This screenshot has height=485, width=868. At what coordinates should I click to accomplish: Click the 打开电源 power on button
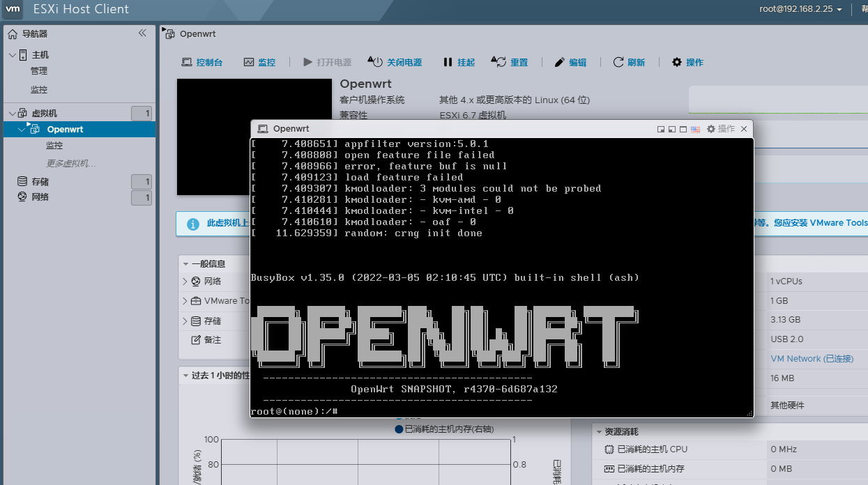(327, 62)
